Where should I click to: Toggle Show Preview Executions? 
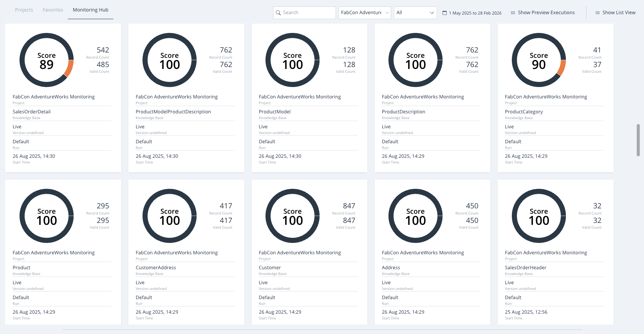tap(543, 13)
